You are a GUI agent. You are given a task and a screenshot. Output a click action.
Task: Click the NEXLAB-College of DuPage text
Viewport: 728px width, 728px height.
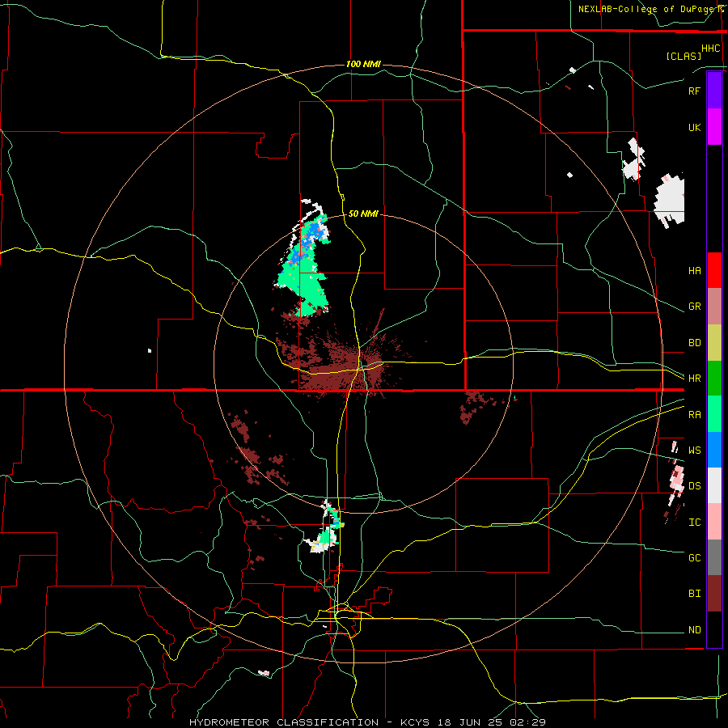pyautogui.click(x=647, y=9)
